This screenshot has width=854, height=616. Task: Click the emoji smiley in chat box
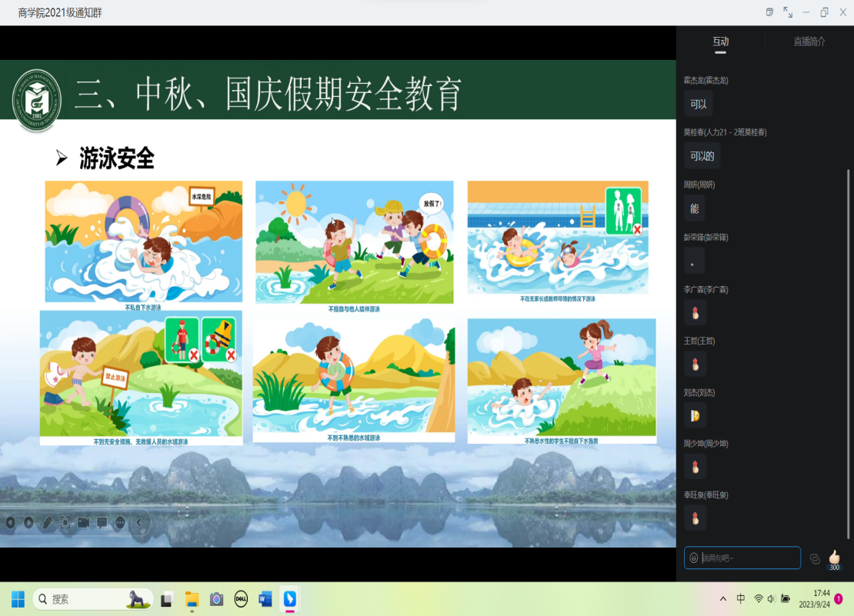(694, 558)
